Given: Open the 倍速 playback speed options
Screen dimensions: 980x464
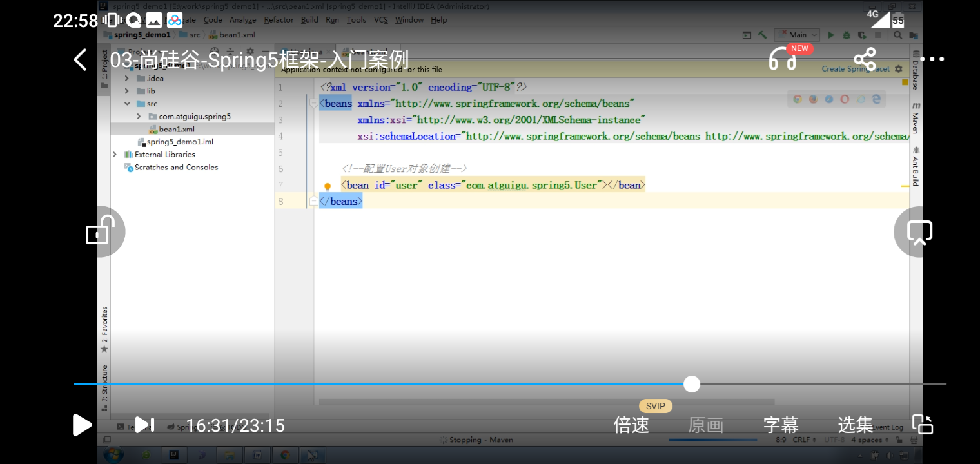Looking at the screenshot, I should point(631,425).
